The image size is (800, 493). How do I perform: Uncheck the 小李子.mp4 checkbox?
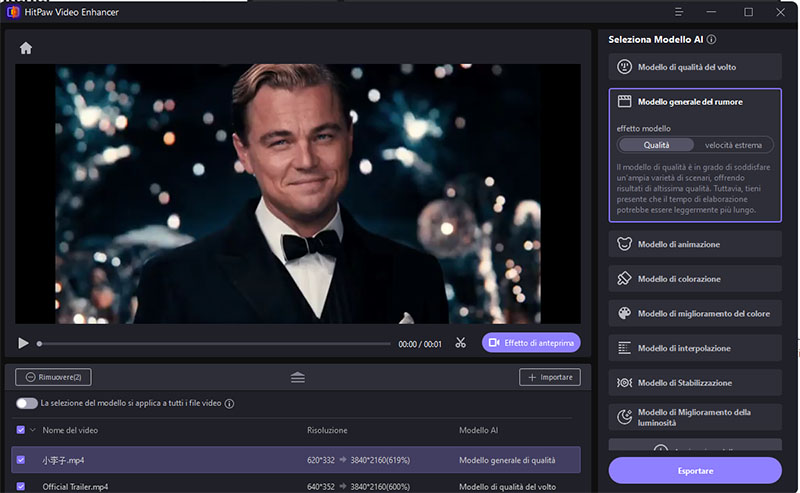[21, 460]
